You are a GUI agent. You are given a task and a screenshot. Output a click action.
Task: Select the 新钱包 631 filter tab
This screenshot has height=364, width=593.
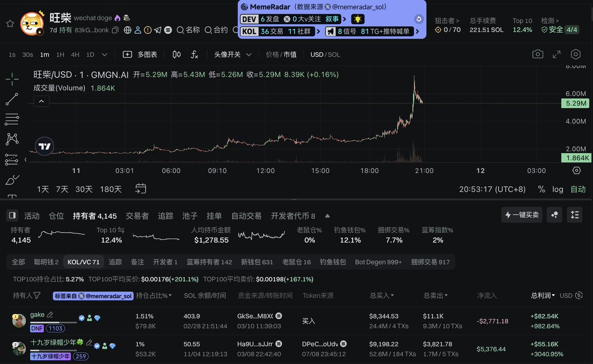(x=257, y=262)
